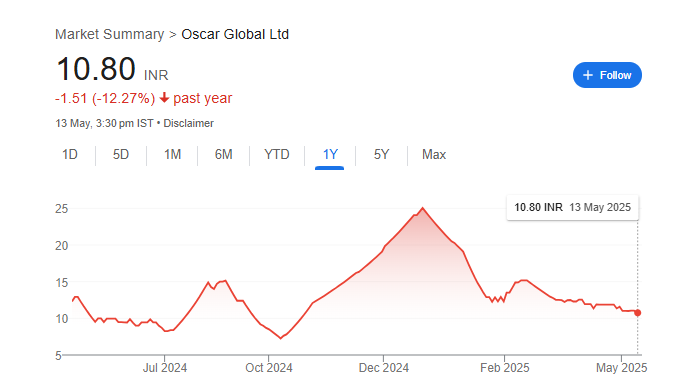This screenshot has height=390, width=690.
Task: Switch to the 5D range tab
Action: (x=121, y=155)
